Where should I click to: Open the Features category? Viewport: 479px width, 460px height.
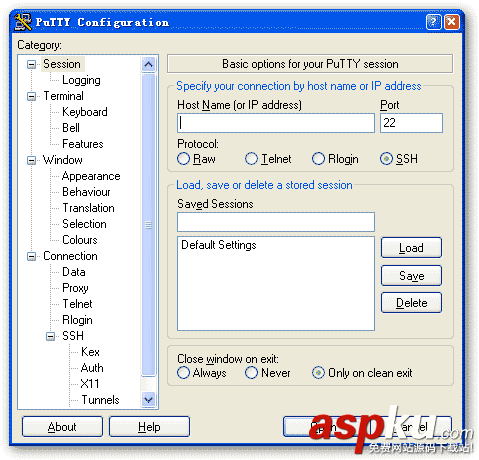(83, 144)
